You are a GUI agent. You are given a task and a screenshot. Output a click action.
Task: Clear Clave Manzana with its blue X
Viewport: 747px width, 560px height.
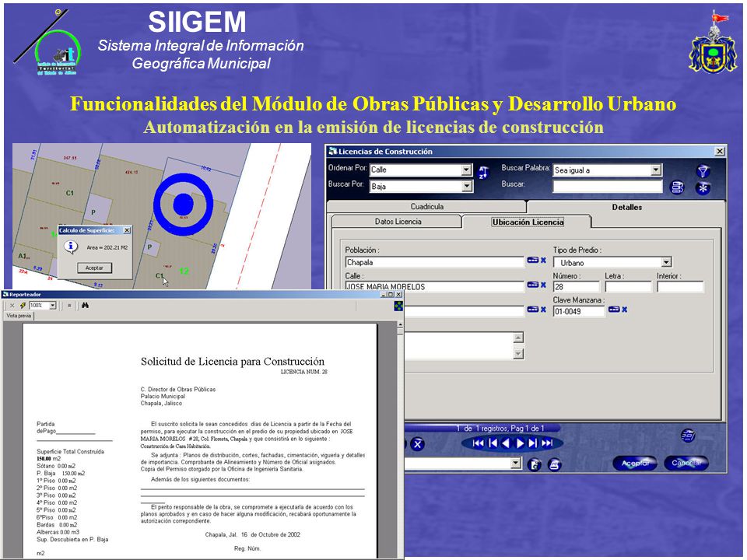tap(625, 310)
